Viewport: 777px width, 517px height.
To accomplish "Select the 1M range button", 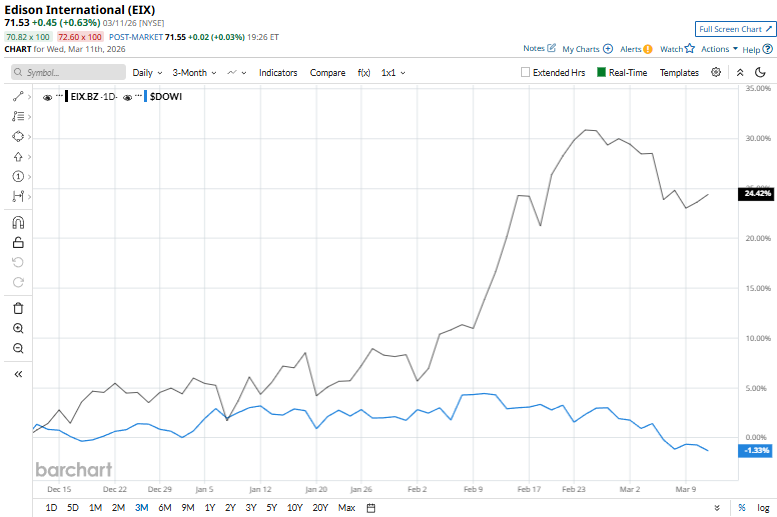I will tap(95, 508).
